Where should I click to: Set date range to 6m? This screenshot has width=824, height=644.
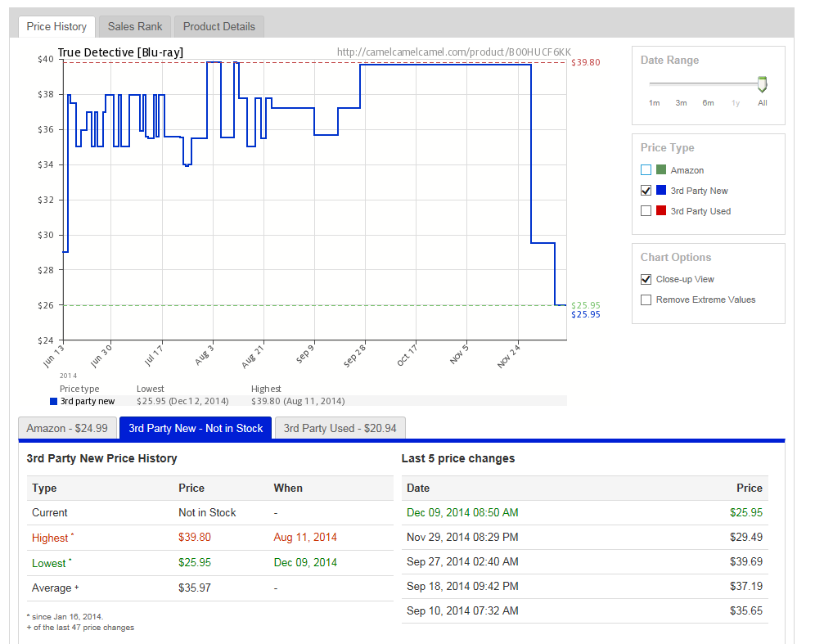(x=708, y=103)
